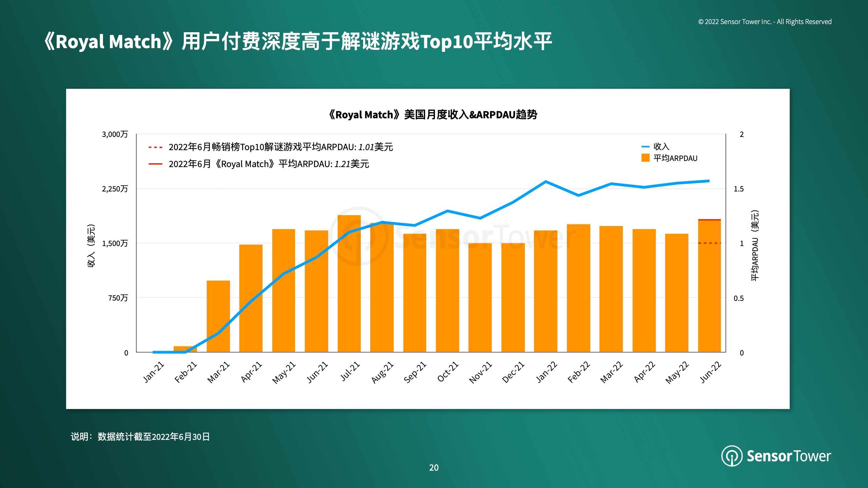Click the Feb-22 x-axis label
Image resolution: width=868 pixels, height=488 pixels.
578,372
